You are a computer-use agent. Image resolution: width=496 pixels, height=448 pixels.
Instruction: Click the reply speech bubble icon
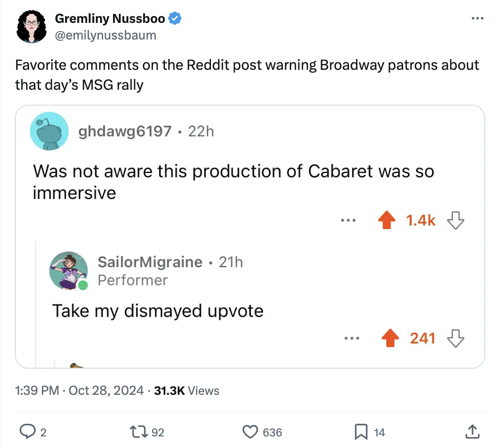point(28,432)
